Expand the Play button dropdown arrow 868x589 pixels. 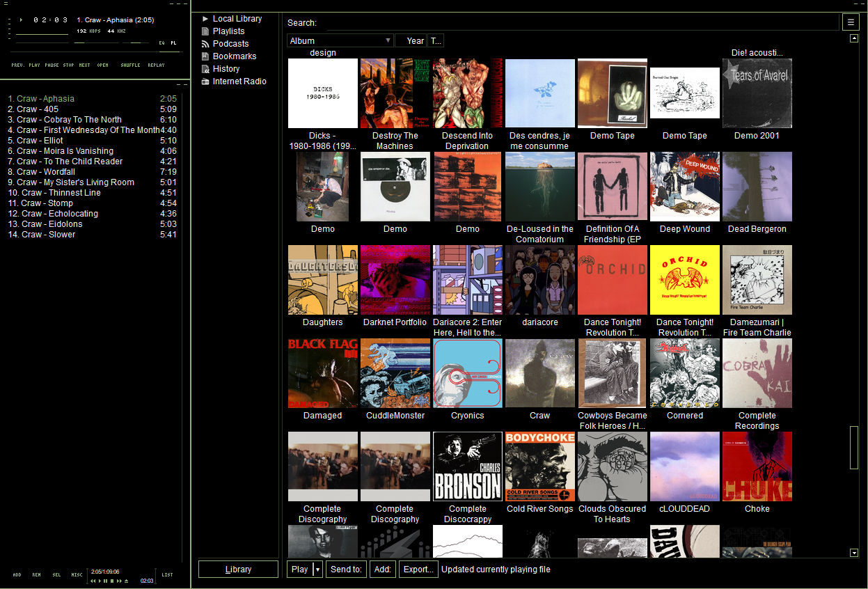(318, 570)
